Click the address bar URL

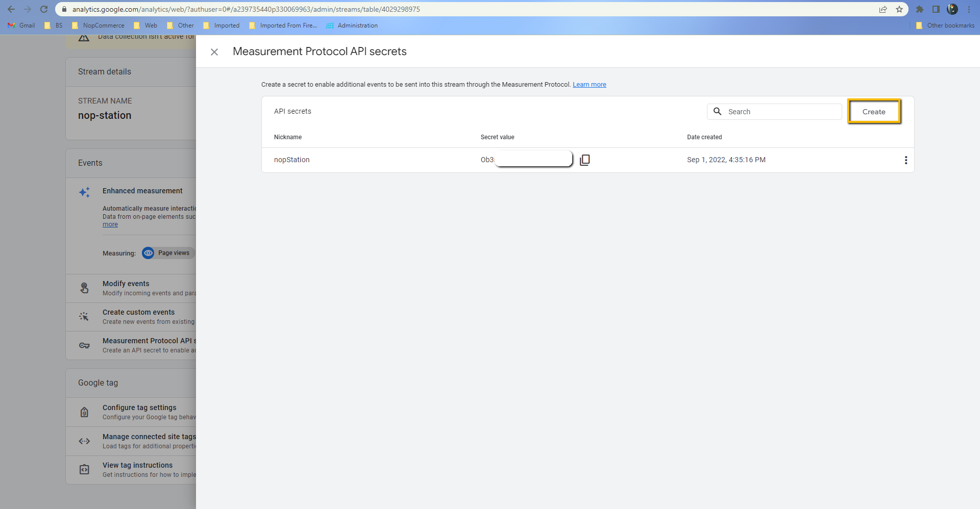pyautogui.click(x=246, y=9)
